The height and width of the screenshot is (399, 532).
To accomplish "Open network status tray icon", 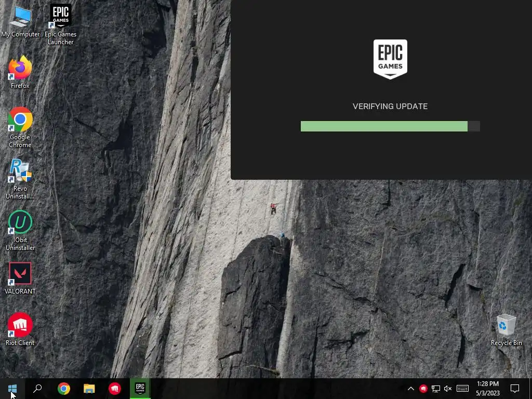I will [x=436, y=389].
